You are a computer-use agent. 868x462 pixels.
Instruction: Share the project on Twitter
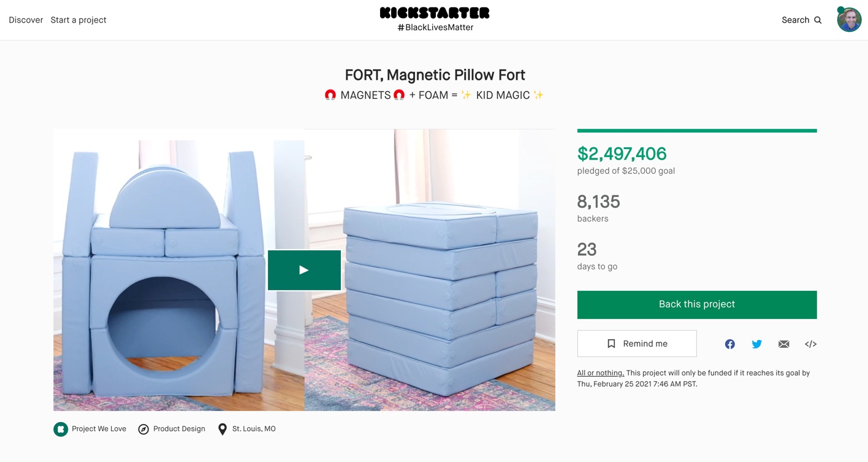coord(756,344)
